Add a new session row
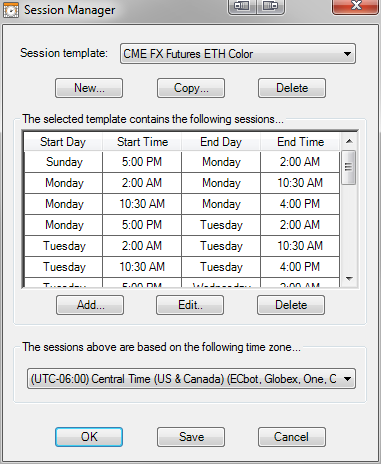 point(90,305)
